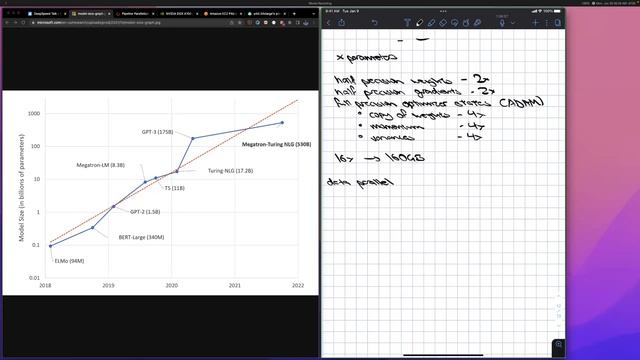Switch to the Pipeline Parallelism tab
640x360 pixels.
(135, 13)
